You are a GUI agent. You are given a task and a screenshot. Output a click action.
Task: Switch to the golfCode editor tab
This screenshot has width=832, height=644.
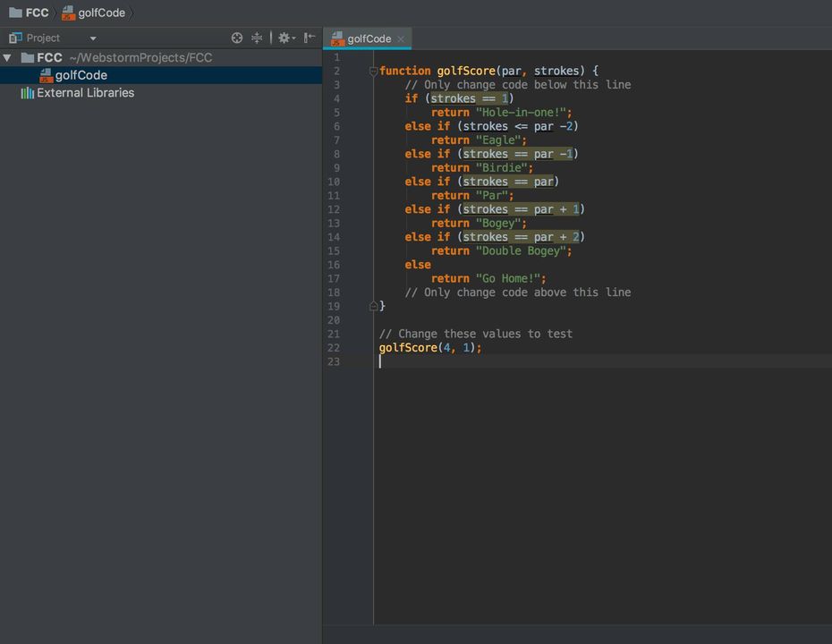[x=369, y=38]
